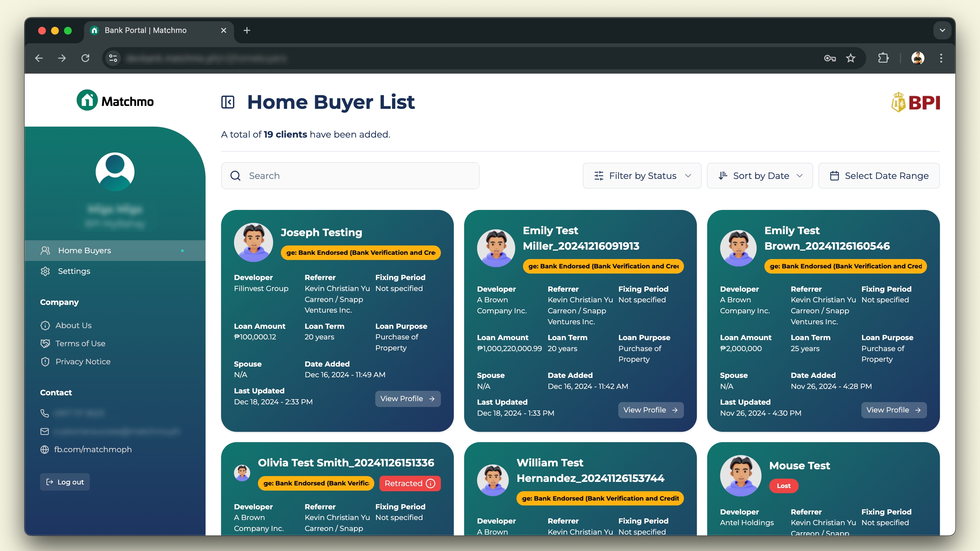Open Select Date Range picker
Image resolution: width=980 pixels, height=551 pixels.
(x=879, y=176)
